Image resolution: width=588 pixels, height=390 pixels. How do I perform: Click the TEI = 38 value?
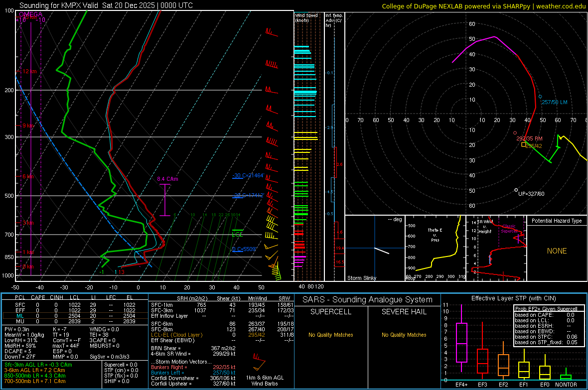pyautogui.click(x=99, y=335)
